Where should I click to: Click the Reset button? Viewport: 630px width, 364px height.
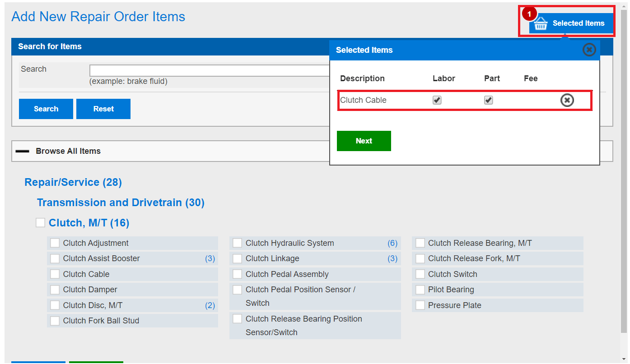pos(103,109)
